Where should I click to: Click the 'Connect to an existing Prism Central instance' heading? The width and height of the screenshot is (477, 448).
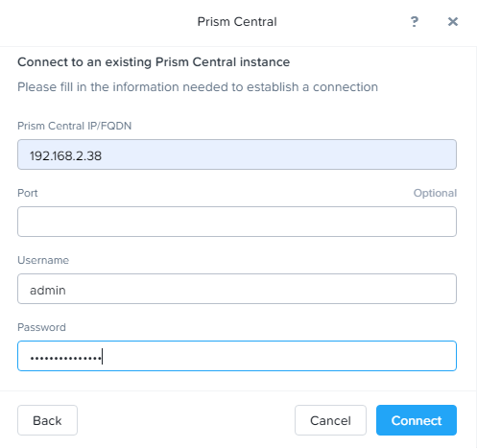tap(154, 62)
